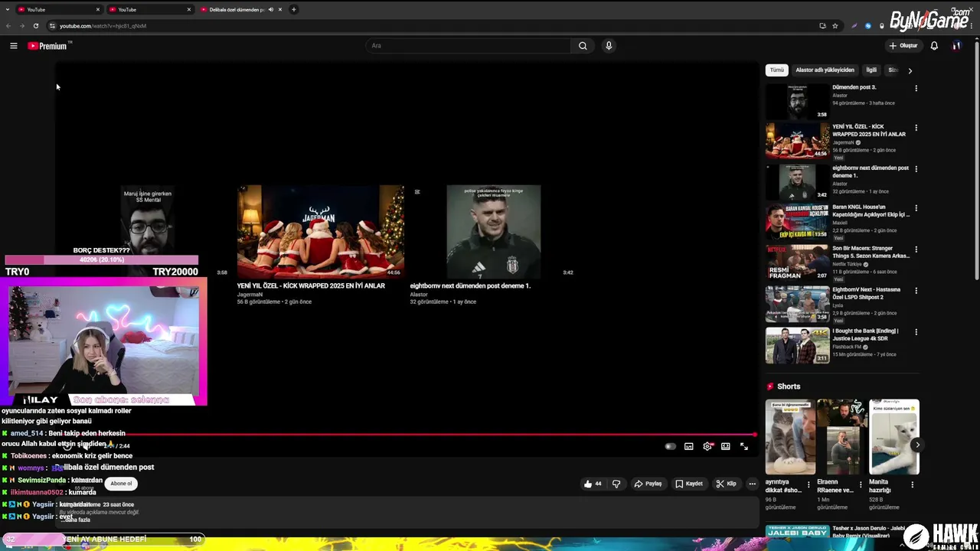Go to YouTube Premium home logo

[x=48, y=46]
